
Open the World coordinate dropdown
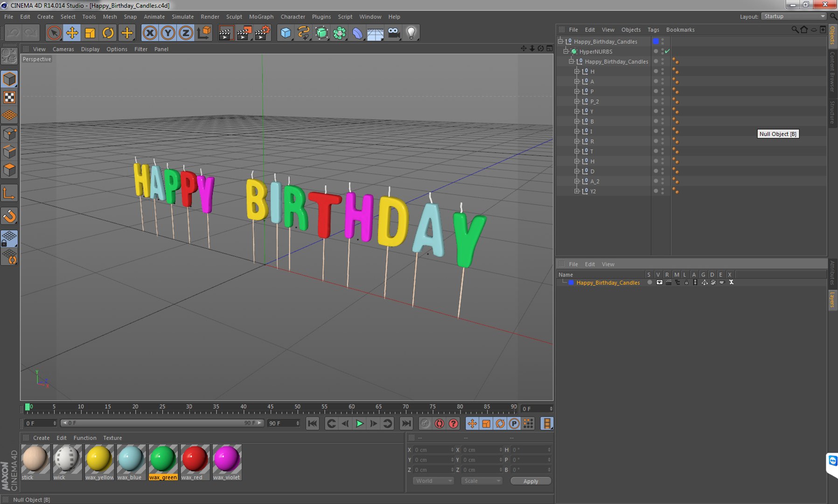point(433,481)
